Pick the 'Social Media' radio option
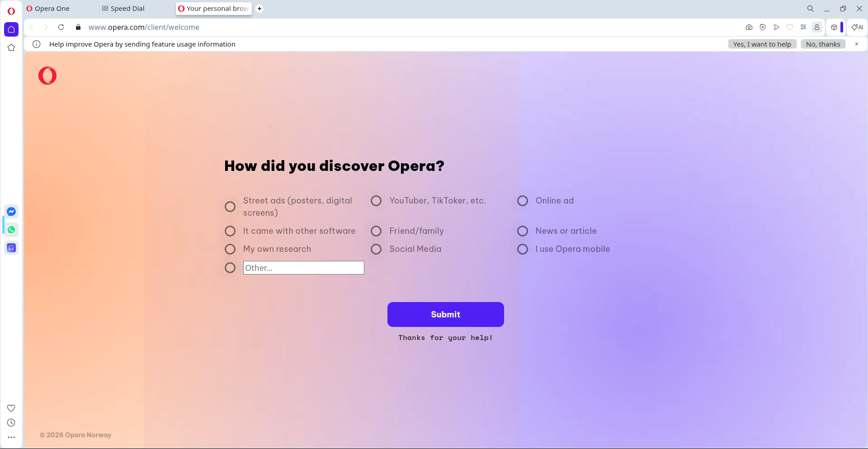868x449 pixels. coord(376,249)
